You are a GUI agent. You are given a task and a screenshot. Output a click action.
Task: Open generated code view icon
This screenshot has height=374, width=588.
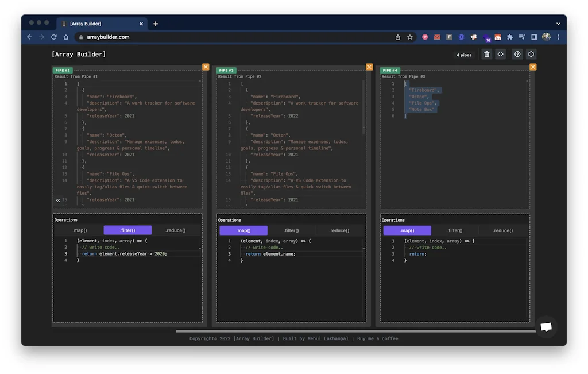click(500, 55)
